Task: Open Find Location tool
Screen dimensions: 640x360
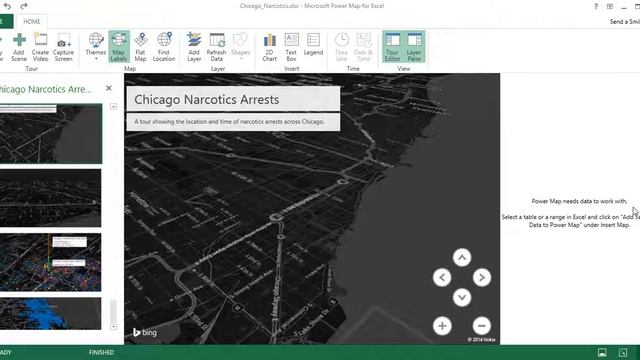Action: pyautogui.click(x=164, y=47)
